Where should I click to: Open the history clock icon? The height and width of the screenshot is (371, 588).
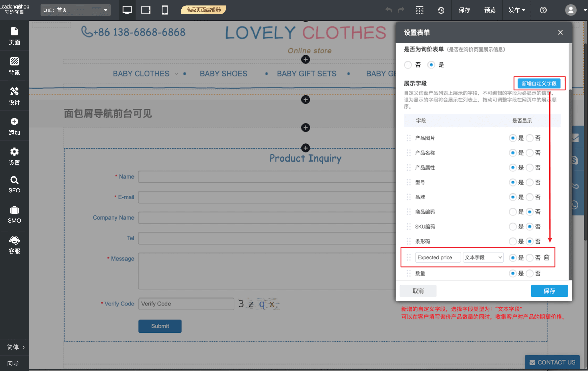point(441,10)
